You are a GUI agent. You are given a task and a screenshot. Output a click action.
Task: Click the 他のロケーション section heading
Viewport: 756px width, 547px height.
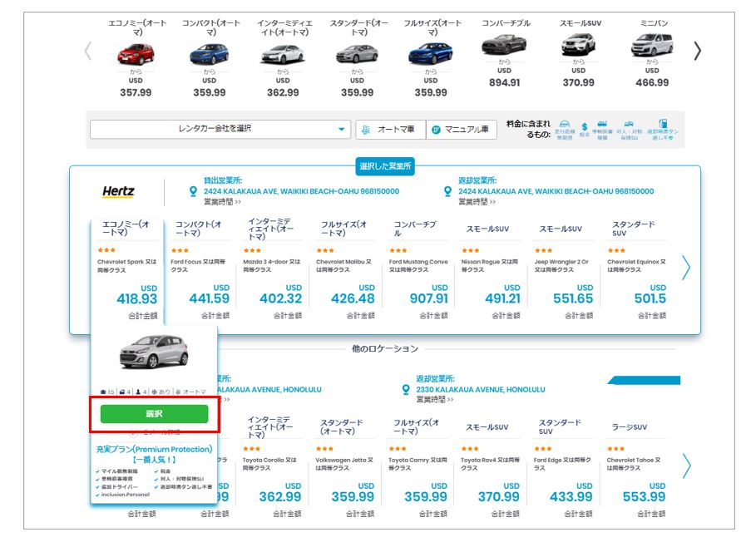point(385,348)
